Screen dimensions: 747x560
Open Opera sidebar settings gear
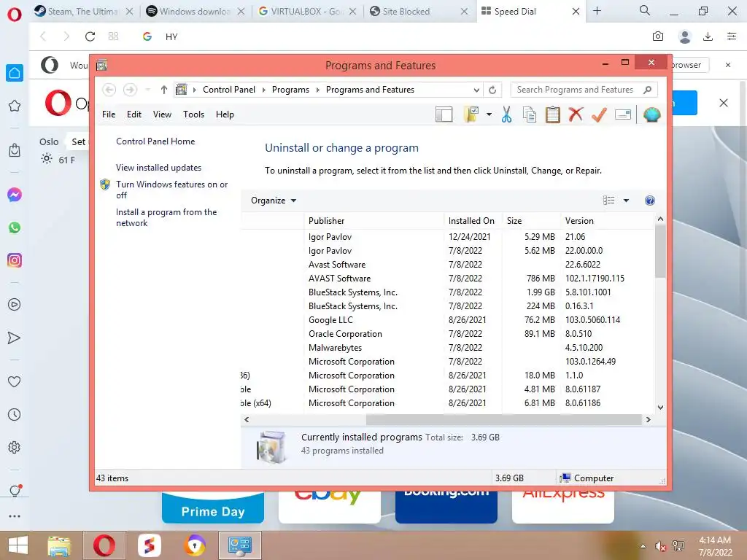tap(15, 448)
